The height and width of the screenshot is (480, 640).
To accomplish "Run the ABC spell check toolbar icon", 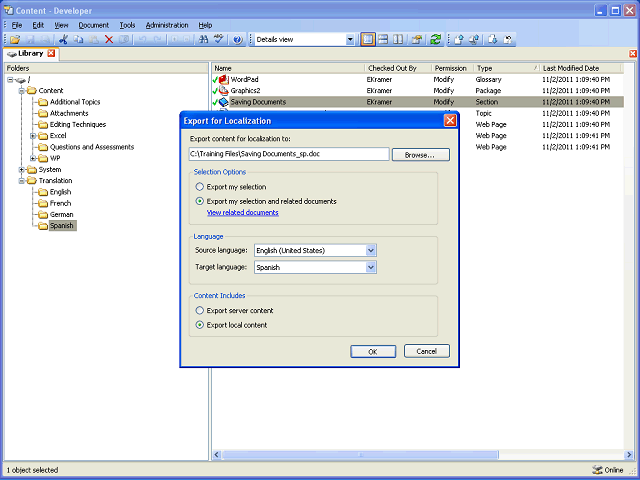I will coord(219,40).
